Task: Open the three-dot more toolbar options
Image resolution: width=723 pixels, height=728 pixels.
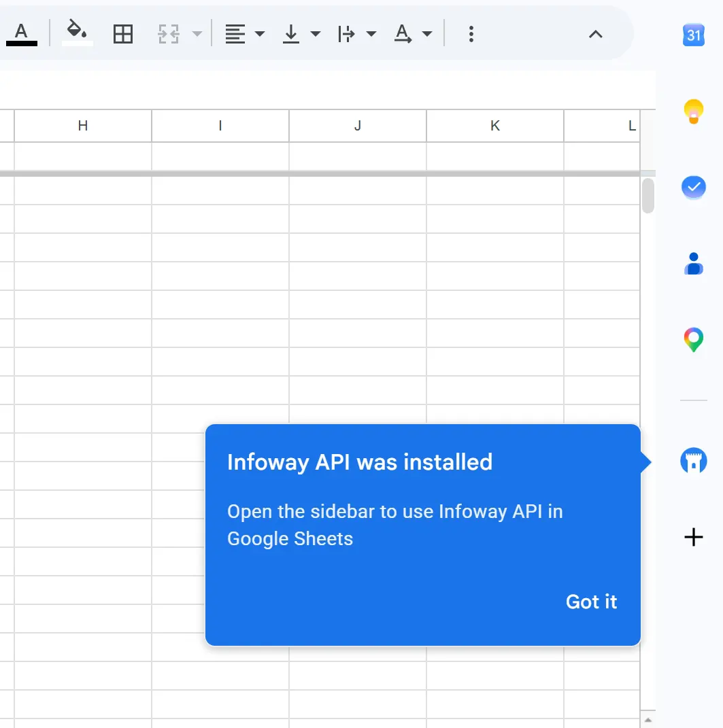Action: point(471,34)
